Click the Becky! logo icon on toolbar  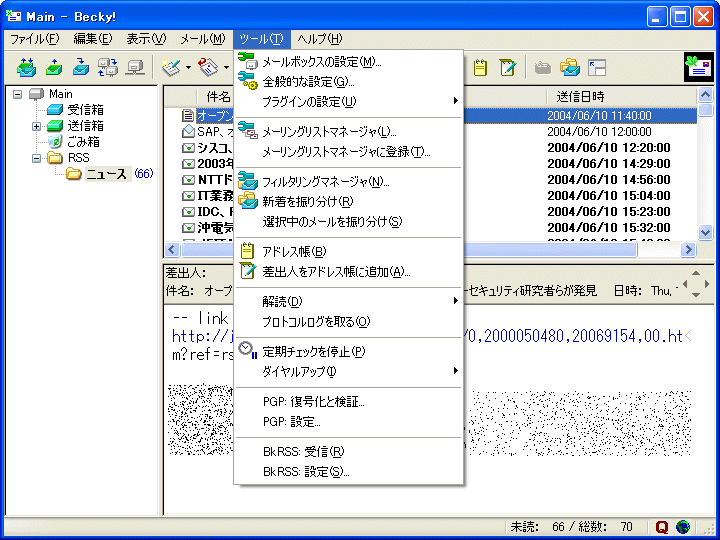(699, 68)
